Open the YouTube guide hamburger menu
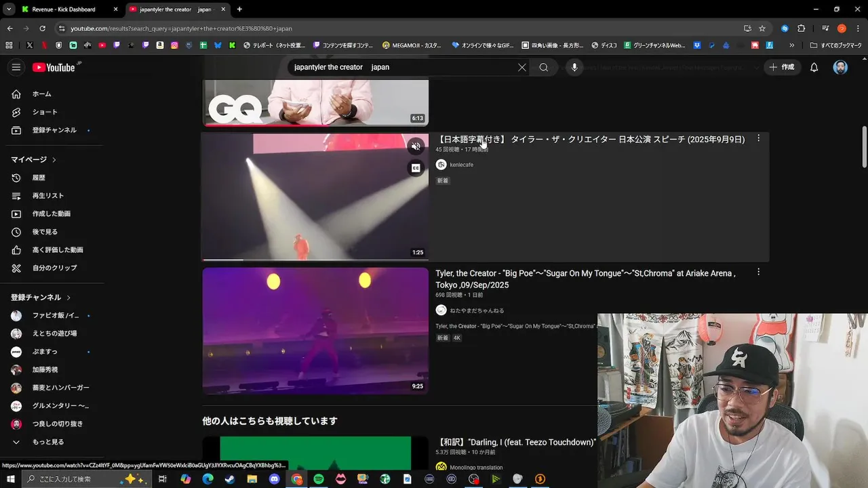 click(16, 67)
